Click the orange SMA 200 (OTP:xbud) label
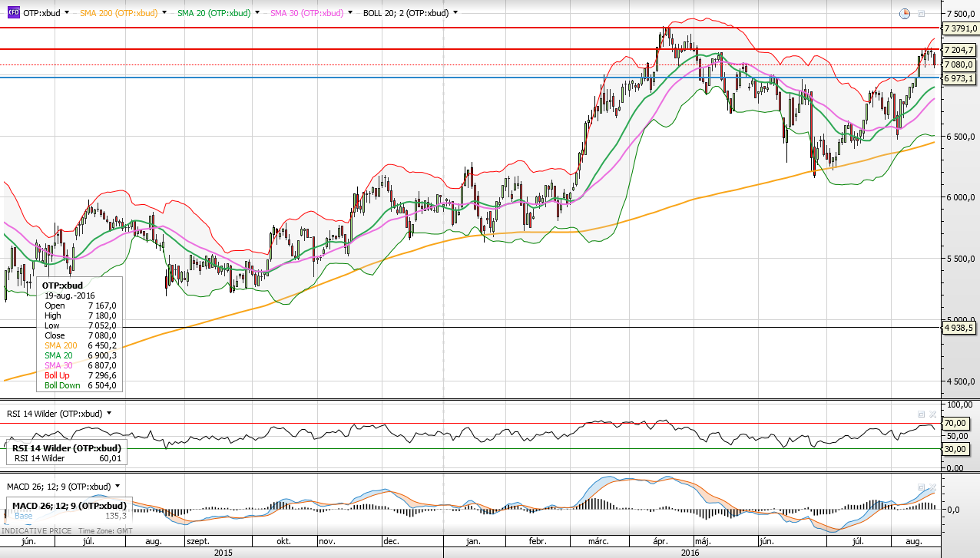 click(x=119, y=13)
